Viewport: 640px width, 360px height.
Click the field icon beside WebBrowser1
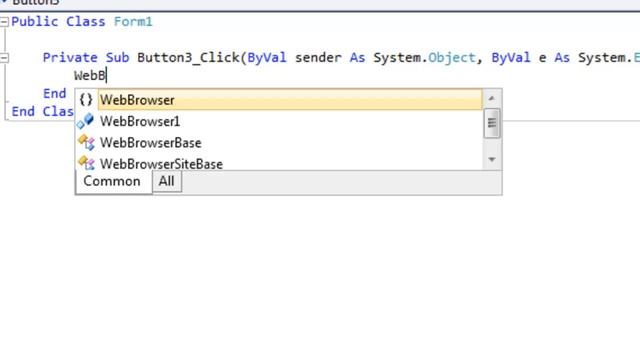[x=86, y=121]
